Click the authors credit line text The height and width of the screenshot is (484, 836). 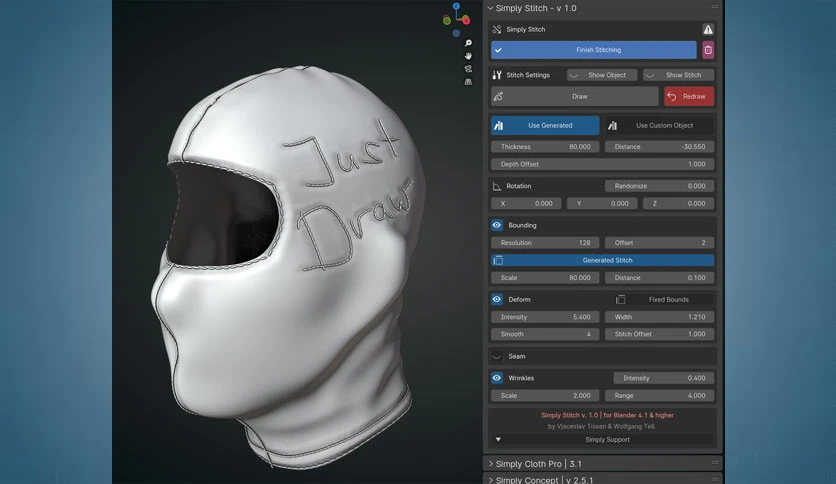pos(601,426)
